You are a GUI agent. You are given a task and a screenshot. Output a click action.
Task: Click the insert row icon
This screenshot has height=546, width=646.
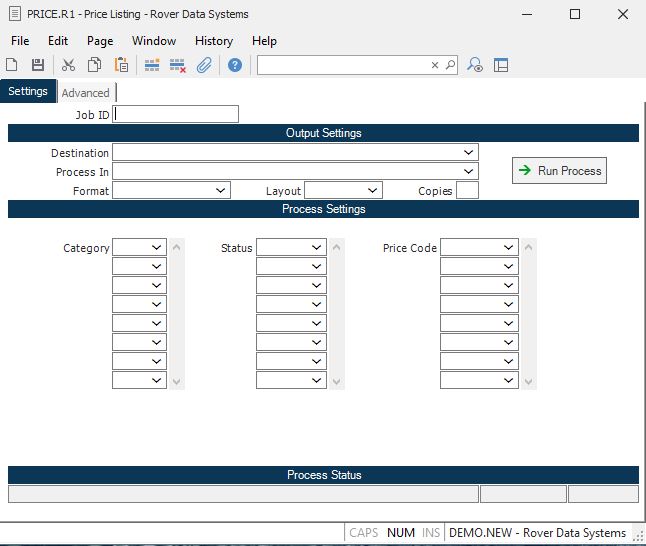[x=152, y=65]
